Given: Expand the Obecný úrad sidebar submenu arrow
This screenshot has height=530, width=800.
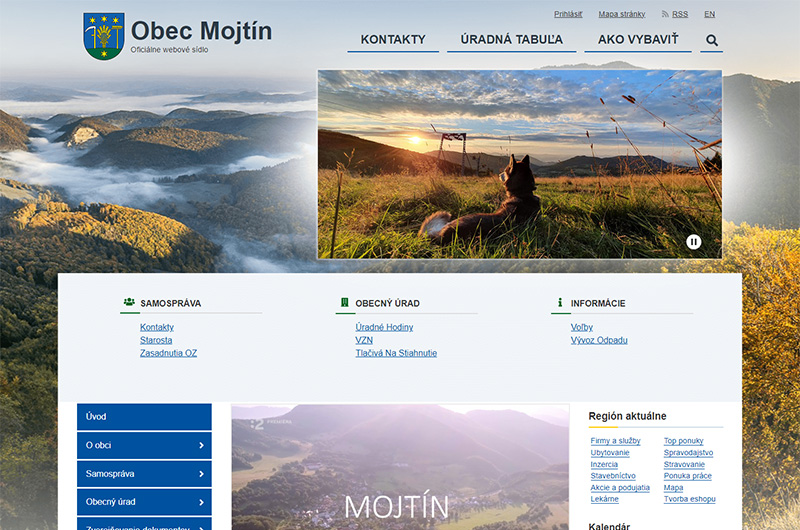Looking at the screenshot, I should (201, 502).
